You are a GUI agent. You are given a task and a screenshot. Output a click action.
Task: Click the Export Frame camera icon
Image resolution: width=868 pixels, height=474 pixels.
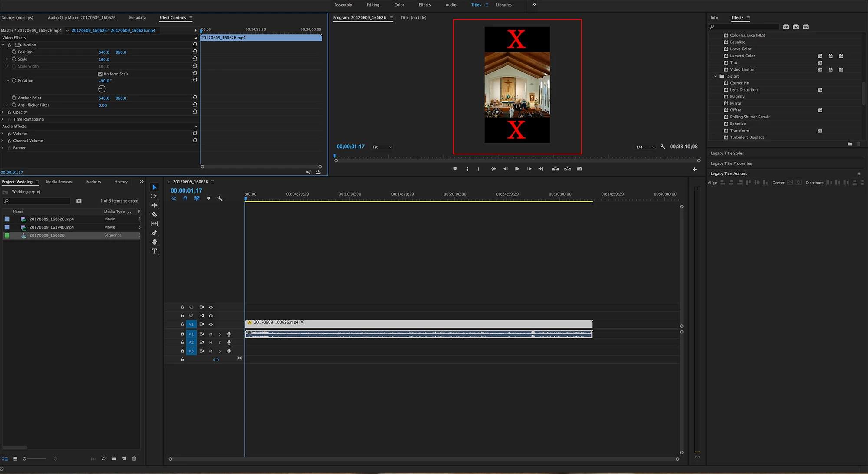[579, 169]
